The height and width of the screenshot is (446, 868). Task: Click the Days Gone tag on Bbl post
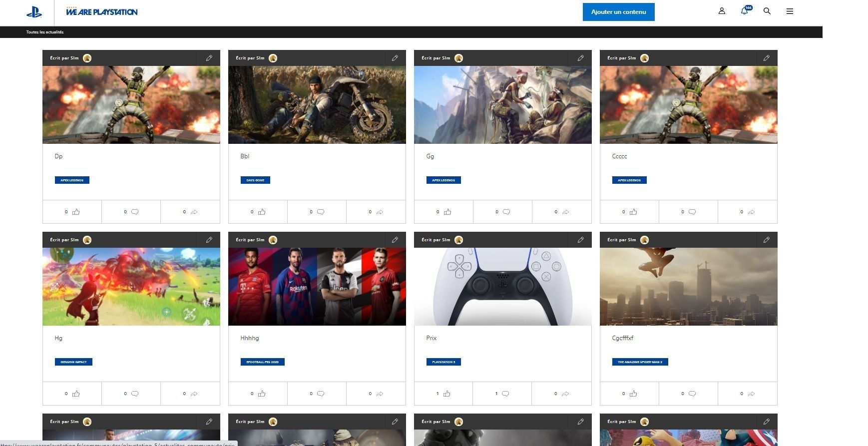click(255, 180)
